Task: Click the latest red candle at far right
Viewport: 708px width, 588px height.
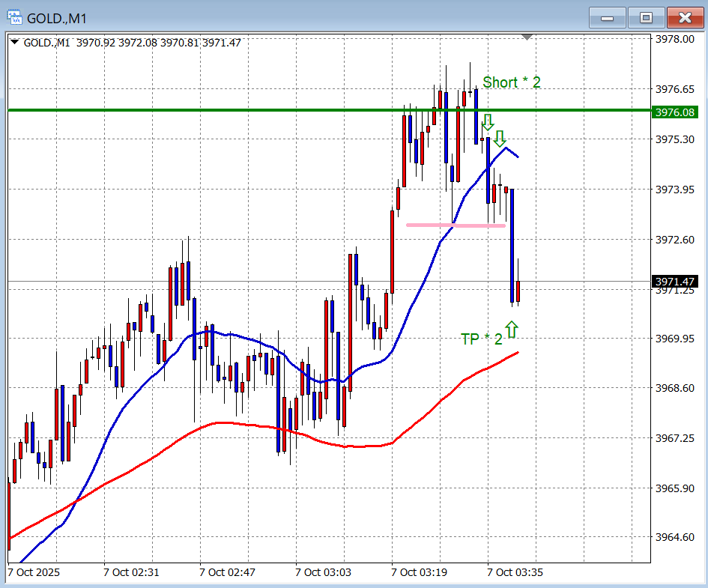Action: [x=518, y=291]
